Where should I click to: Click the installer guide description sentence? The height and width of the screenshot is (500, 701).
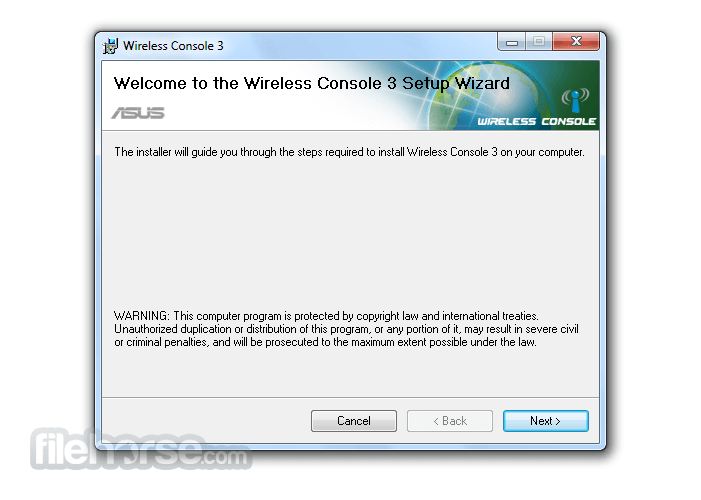(349, 152)
